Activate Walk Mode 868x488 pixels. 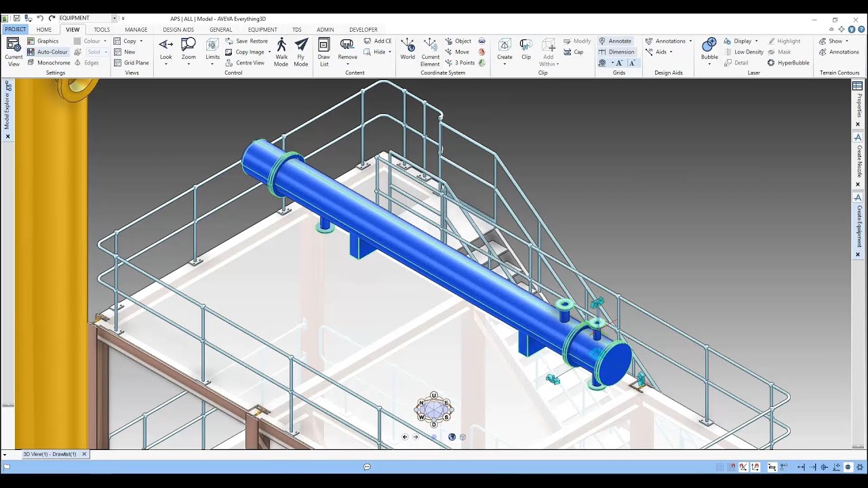coord(281,52)
